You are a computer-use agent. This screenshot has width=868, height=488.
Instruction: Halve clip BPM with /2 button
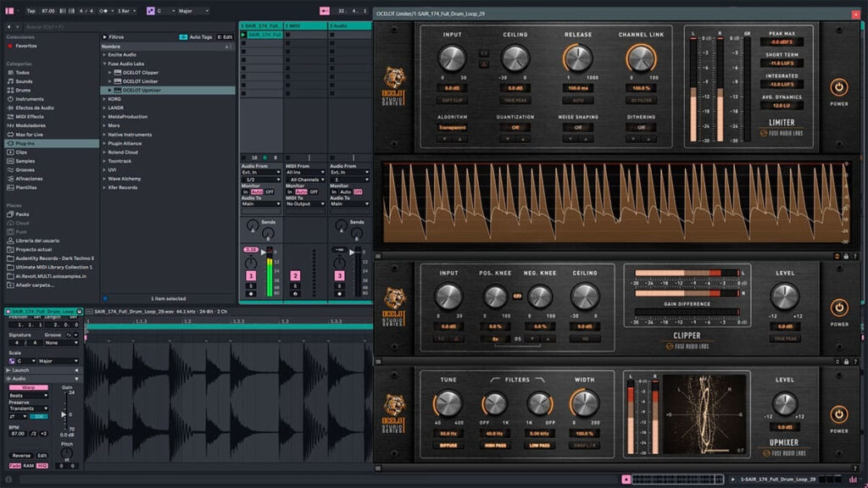(34, 434)
